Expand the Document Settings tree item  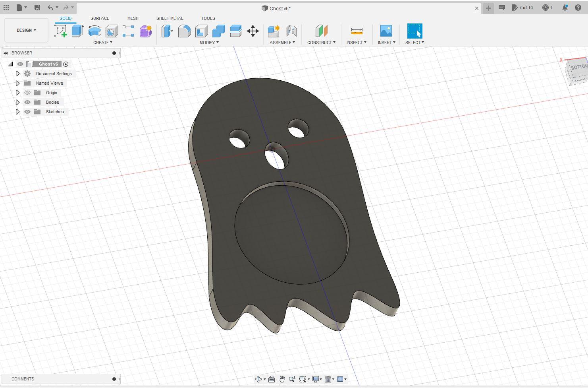coord(17,73)
